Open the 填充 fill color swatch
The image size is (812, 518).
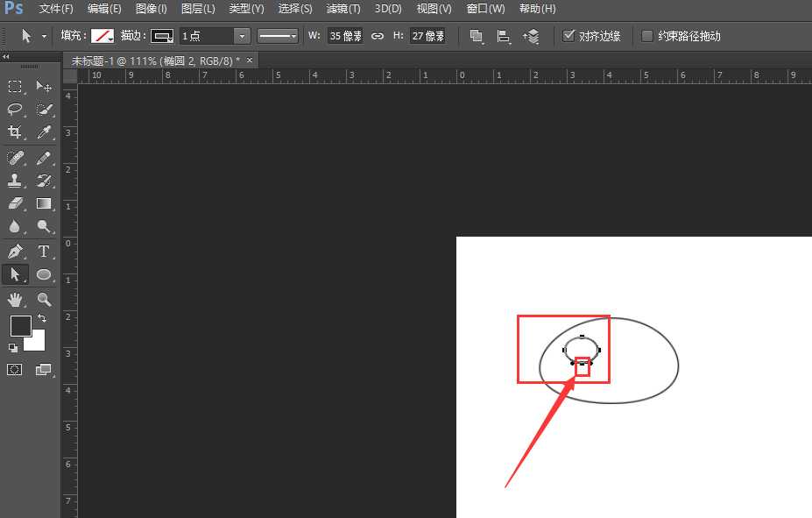[x=103, y=36]
